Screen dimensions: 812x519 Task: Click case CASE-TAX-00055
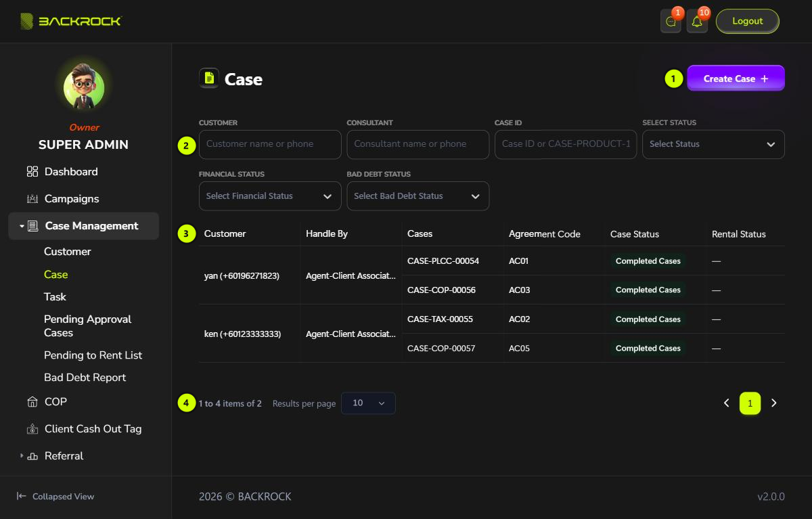pyautogui.click(x=441, y=319)
